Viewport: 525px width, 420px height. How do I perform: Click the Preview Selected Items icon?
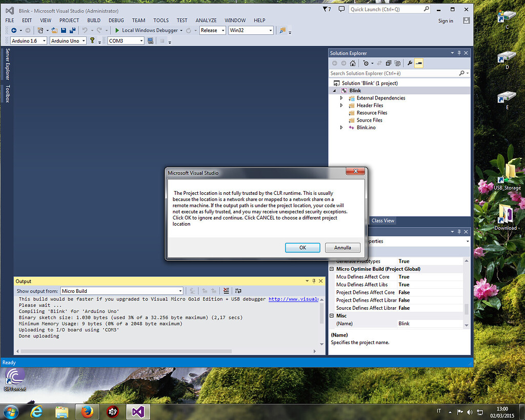tap(418, 63)
